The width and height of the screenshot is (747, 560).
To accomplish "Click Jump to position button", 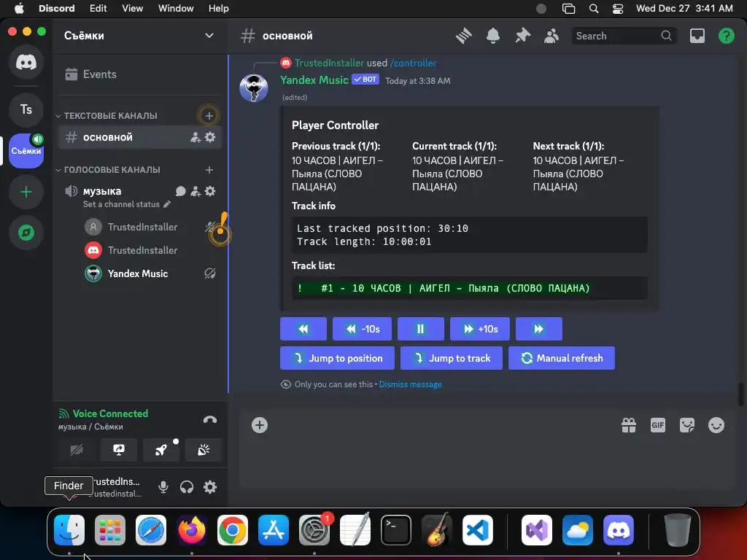I will click(337, 358).
